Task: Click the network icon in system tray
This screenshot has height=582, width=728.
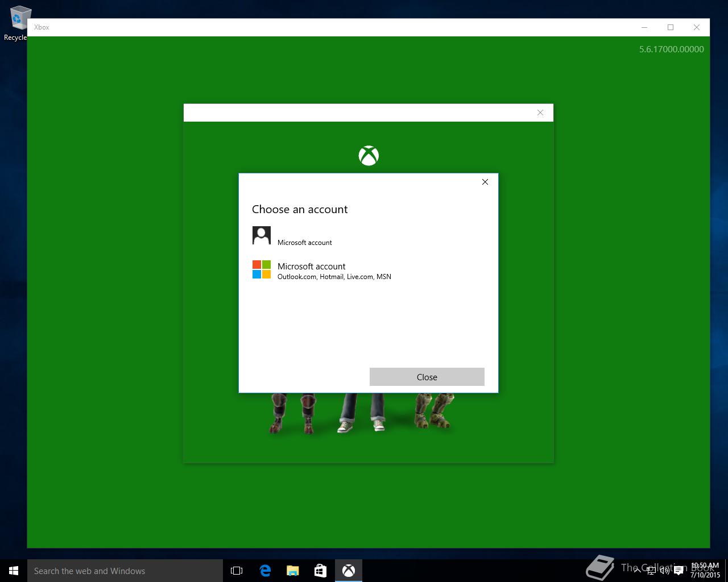Action: 651,571
